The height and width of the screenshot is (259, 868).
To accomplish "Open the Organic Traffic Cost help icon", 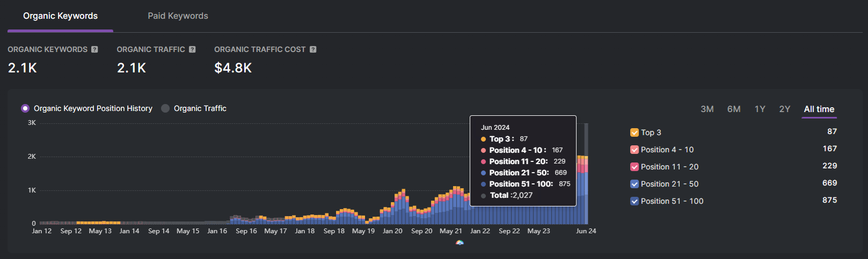I will tap(313, 49).
